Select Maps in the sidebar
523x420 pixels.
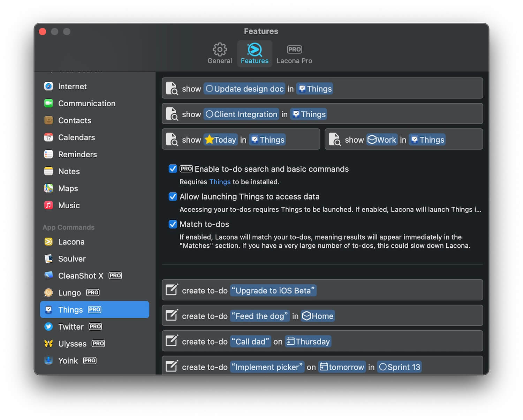[94, 188]
